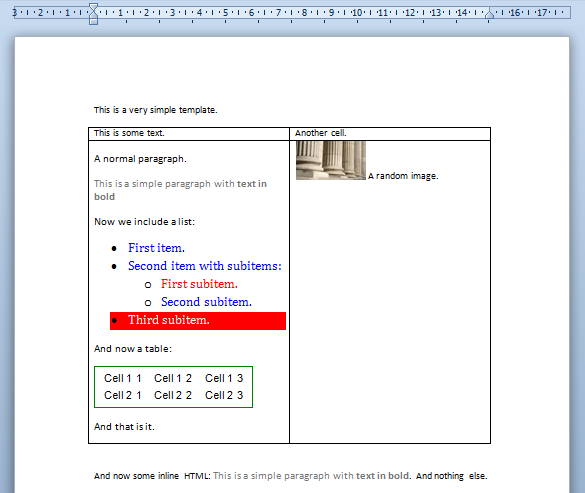Image resolution: width=585 pixels, height=493 pixels.
Task: Click the red highlighted 'Third subitem.' row
Action: coord(198,321)
